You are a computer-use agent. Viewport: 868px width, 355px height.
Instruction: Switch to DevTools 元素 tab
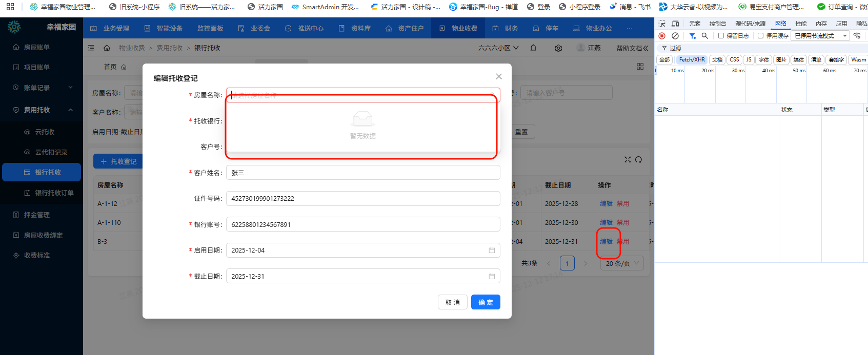pos(695,24)
